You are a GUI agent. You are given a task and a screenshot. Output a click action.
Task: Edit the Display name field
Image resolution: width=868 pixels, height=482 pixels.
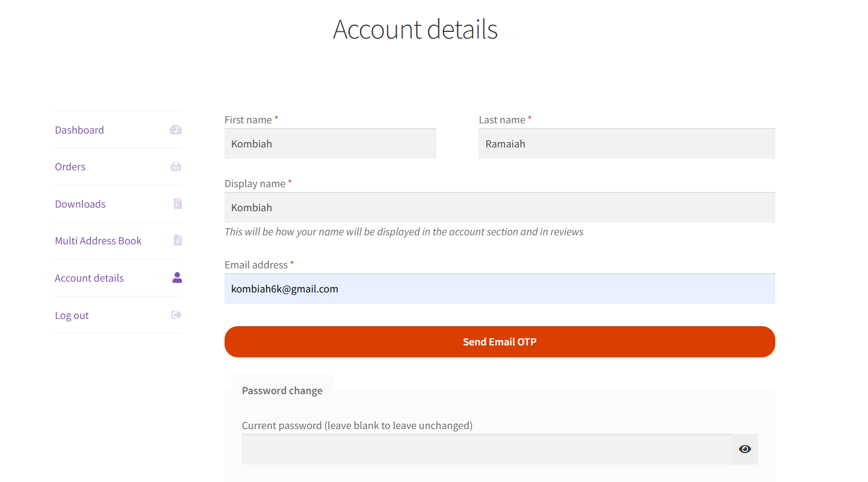499,208
